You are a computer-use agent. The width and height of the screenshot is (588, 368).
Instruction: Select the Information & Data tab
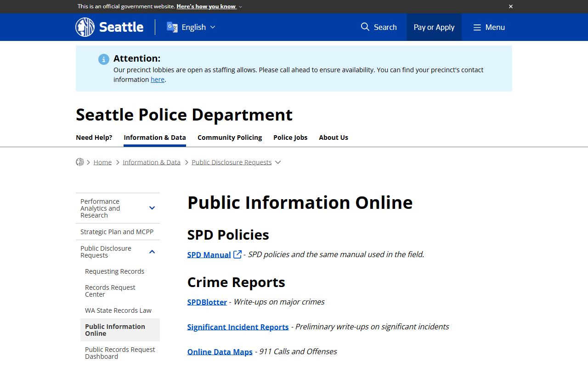[155, 138]
